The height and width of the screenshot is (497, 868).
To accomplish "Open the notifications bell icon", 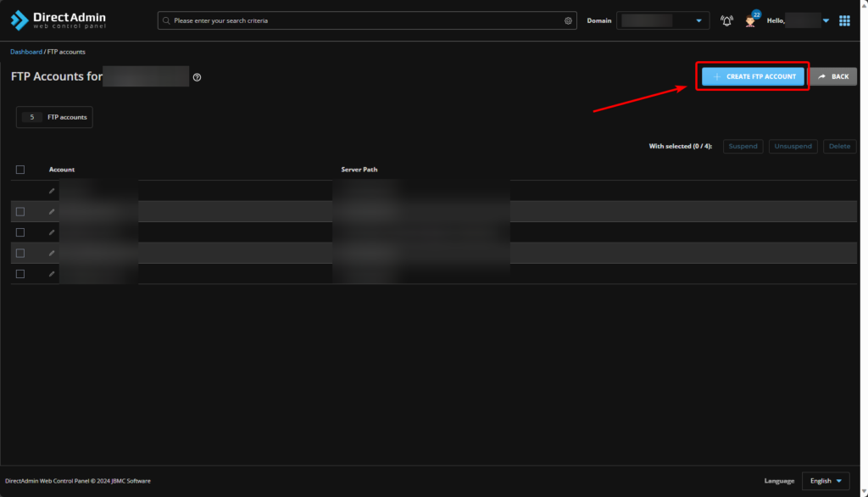I will coord(726,20).
